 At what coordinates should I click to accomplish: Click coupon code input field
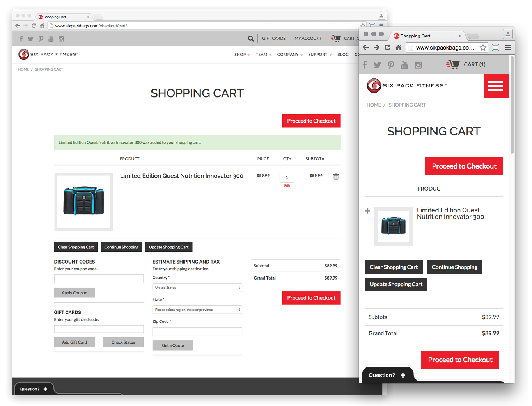point(99,279)
